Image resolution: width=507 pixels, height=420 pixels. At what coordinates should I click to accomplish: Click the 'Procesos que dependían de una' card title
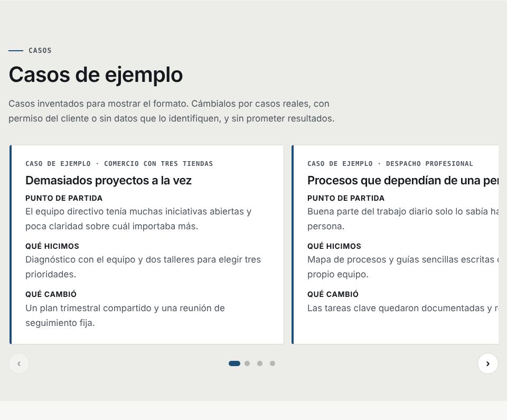pyautogui.click(x=403, y=180)
